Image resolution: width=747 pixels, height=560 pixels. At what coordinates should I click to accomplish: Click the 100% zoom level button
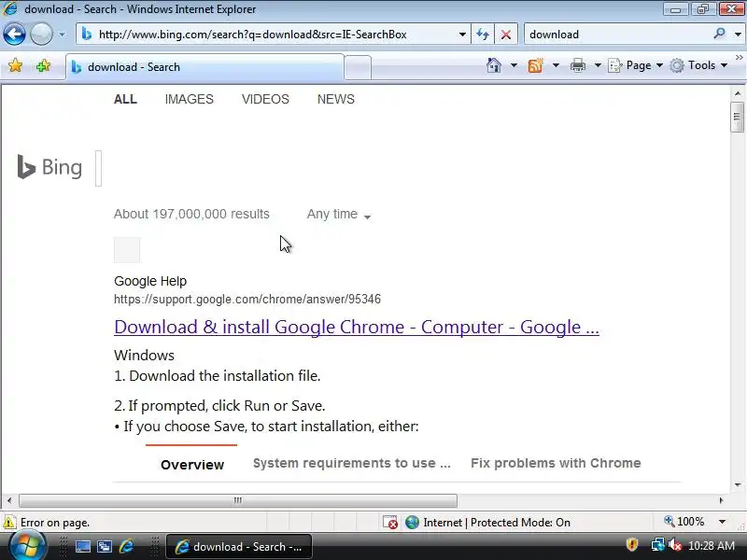[684, 522]
